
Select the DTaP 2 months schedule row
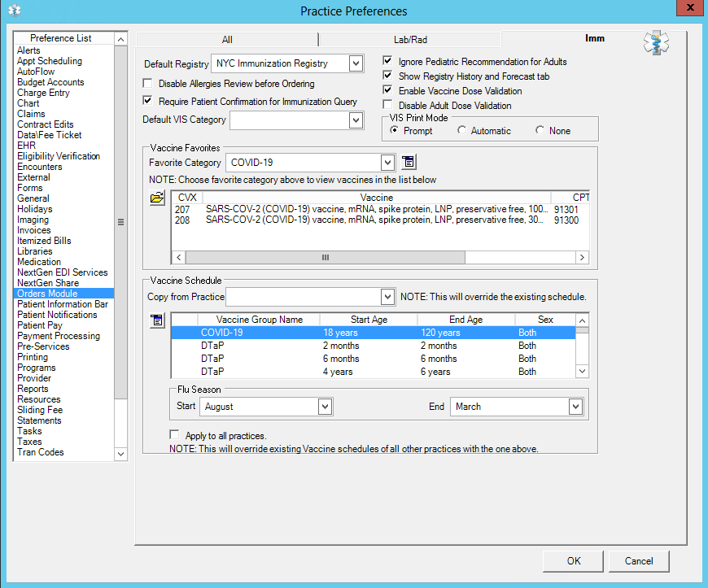(x=374, y=346)
